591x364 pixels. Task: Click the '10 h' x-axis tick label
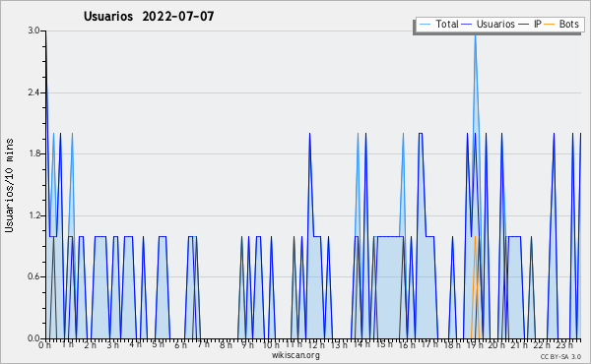271,345
